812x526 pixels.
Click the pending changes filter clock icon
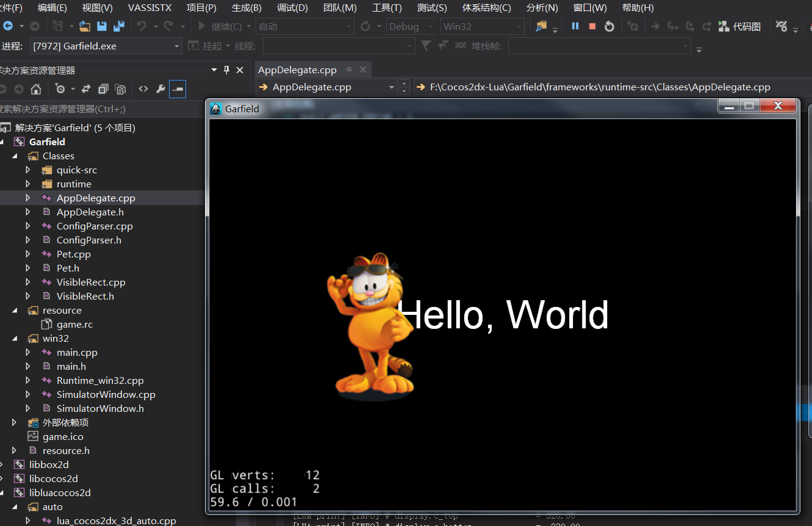point(60,89)
